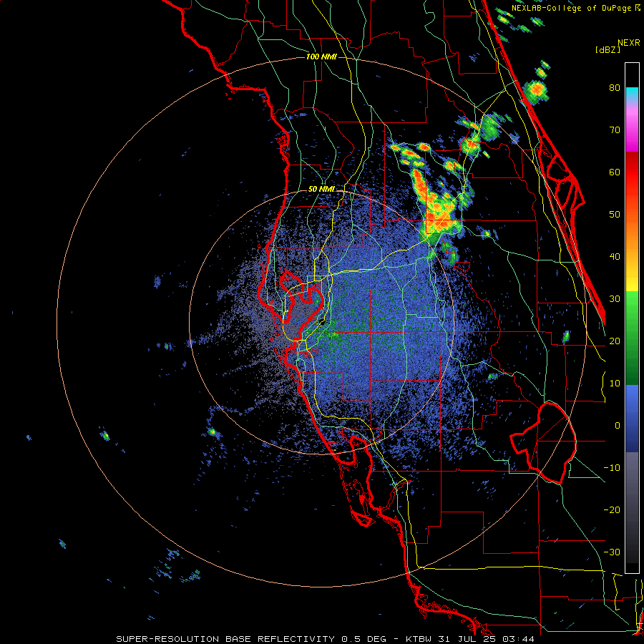Click the blue band of the reflectivity color bar
The image size is (644, 644).
tap(632, 418)
